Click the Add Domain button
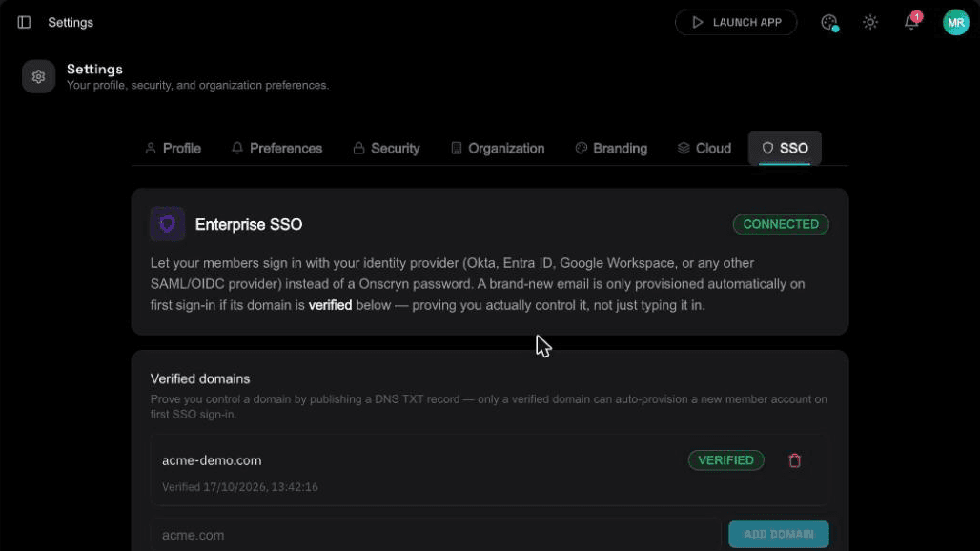This screenshot has width=980, height=551. tap(779, 534)
